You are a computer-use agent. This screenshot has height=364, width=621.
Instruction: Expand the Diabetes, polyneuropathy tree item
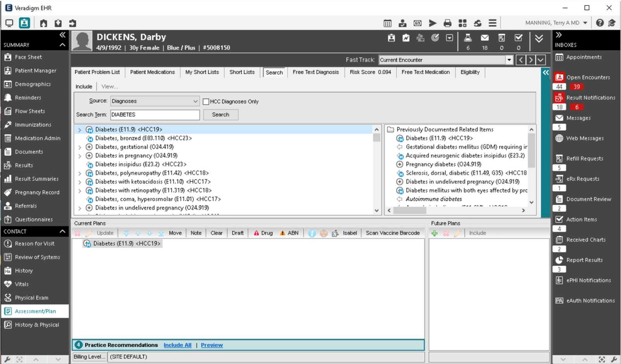[x=79, y=173]
